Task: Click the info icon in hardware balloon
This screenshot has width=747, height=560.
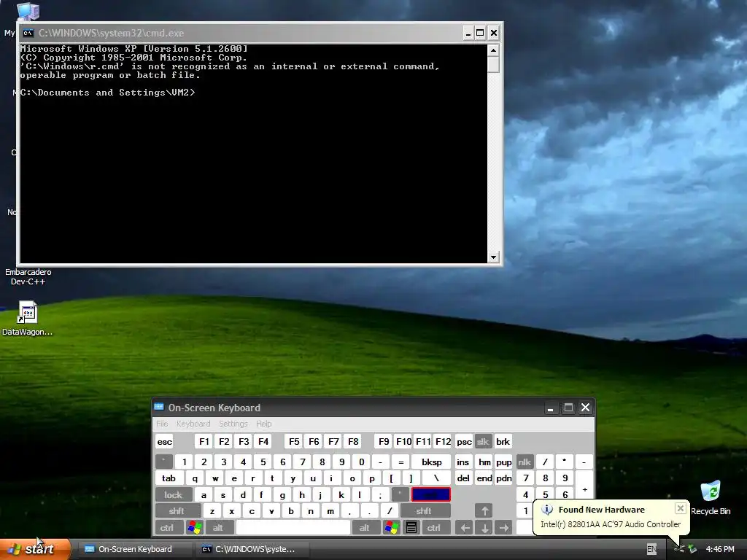Action: (x=547, y=510)
